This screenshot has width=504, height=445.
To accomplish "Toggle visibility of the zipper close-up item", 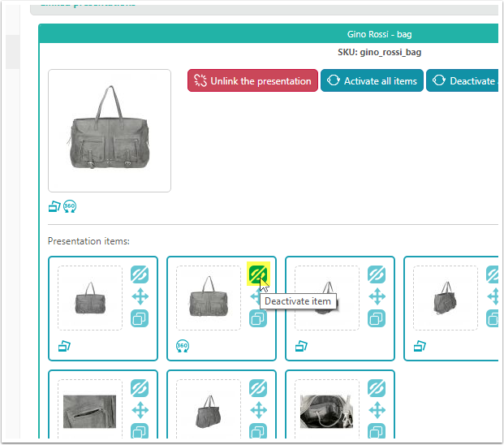I will pos(140,388).
